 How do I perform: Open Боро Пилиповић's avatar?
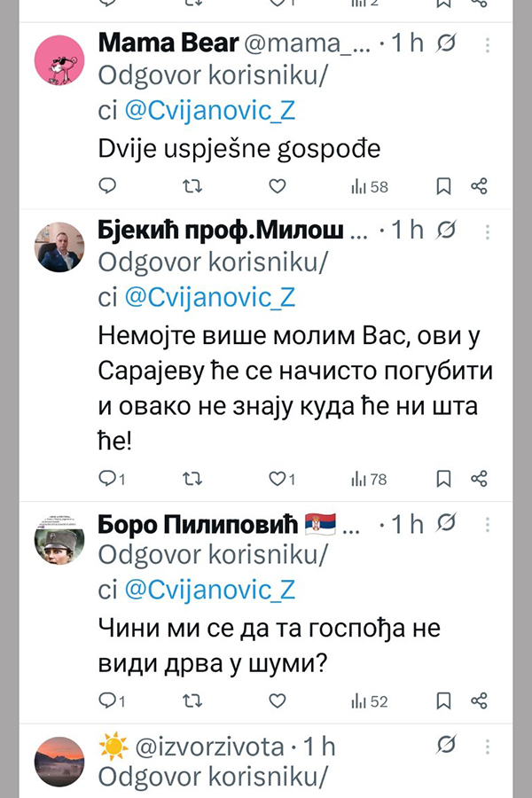(x=59, y=538)
